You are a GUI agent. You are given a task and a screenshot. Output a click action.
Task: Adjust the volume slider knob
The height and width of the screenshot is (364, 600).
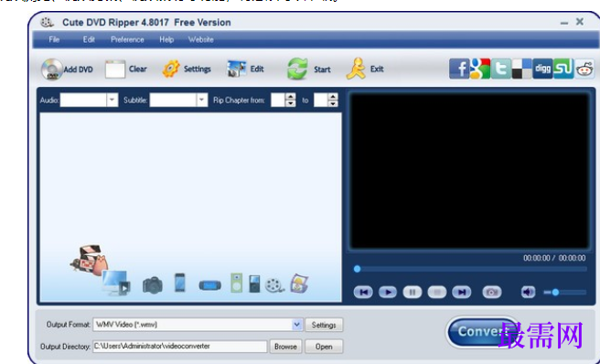coord(555,293)
